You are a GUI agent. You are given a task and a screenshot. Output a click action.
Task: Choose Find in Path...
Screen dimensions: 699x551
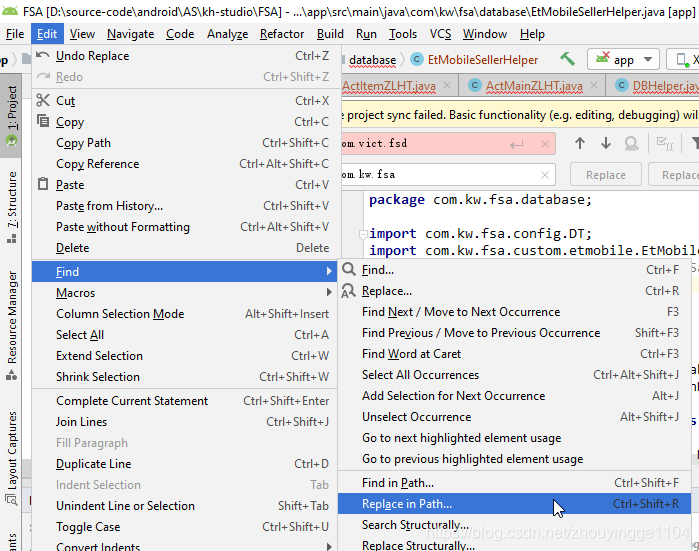click(514, 483)
